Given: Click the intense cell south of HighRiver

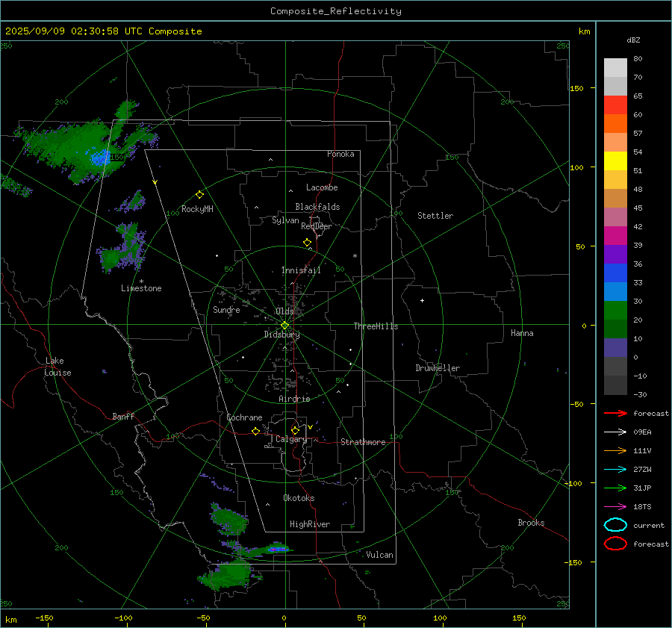Looking at the screenshot, I should point(278,549).
